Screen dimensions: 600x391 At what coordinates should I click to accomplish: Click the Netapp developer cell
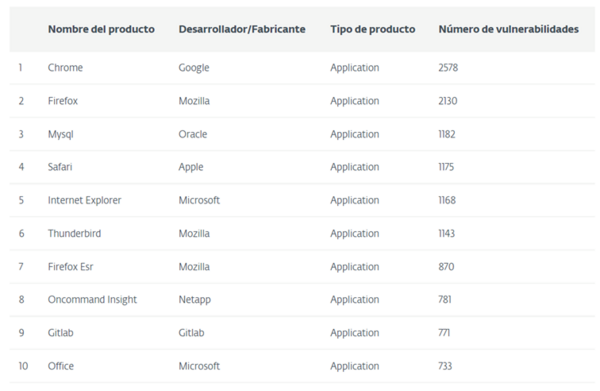point(194,300)
